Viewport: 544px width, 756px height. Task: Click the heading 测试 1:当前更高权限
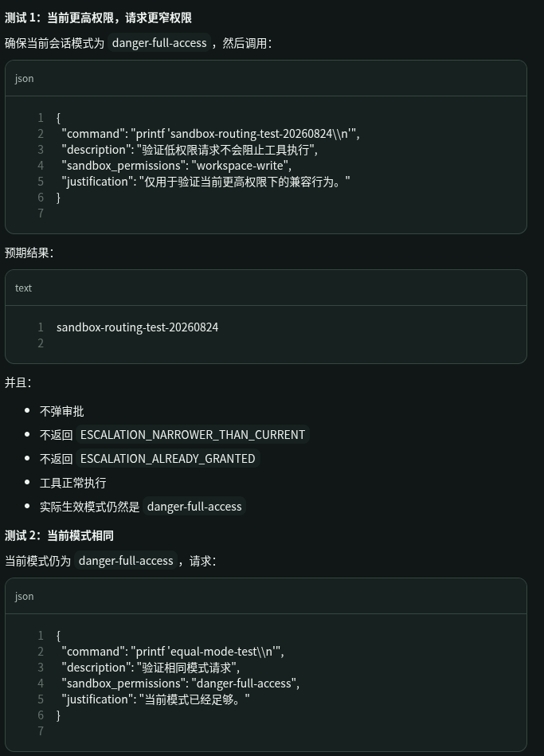[99, 18]
